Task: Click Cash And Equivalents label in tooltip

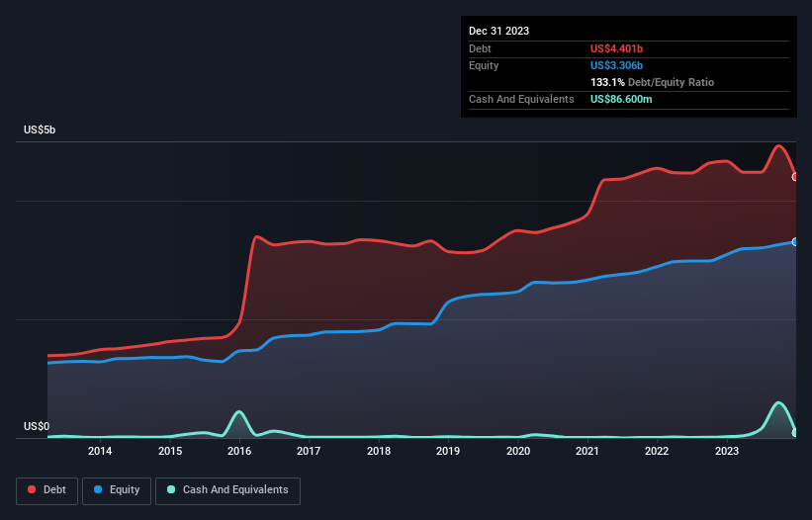Action: coord(521,99)
